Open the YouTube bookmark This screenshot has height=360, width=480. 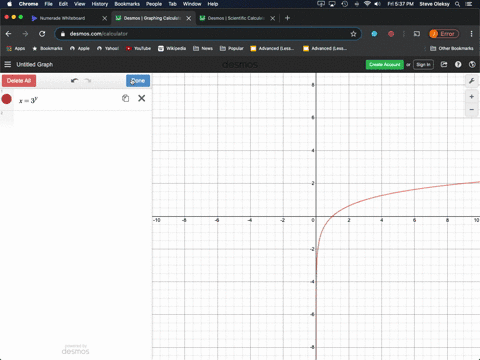point(138,48)
